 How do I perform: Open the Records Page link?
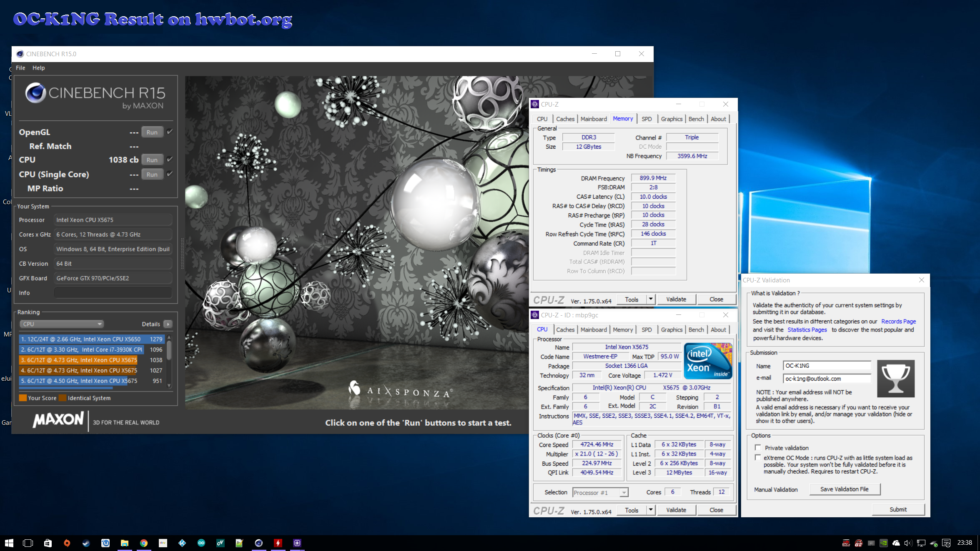point(898,322)
